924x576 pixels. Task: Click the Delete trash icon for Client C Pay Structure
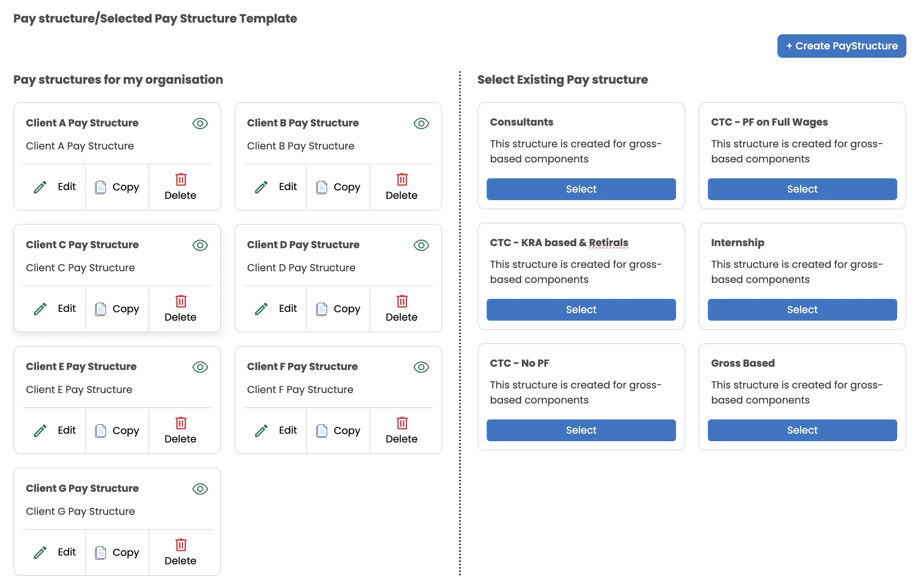pos(181,301)
